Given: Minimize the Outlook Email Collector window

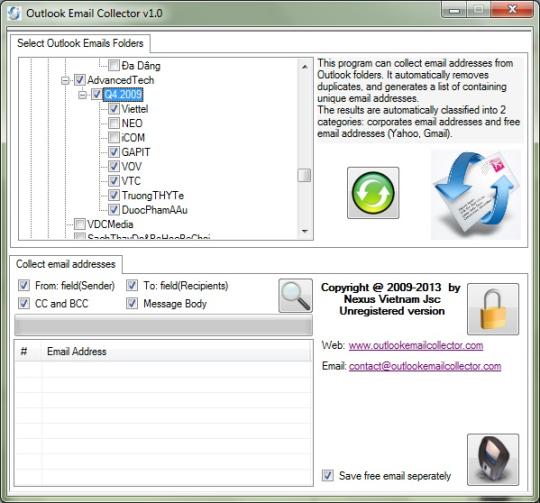Looking at the screenshot, I should point(454,10).
